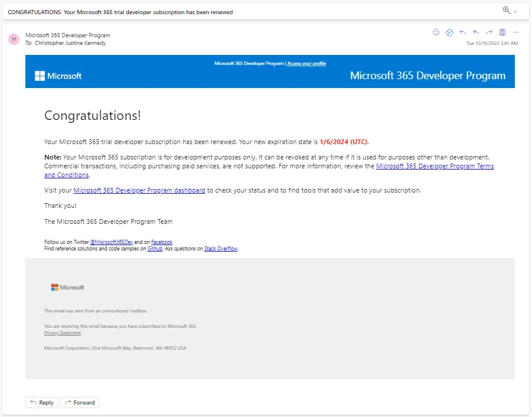Open the More actions ellipsis
The width and height of the screenshot is (532, 417).
515,32
